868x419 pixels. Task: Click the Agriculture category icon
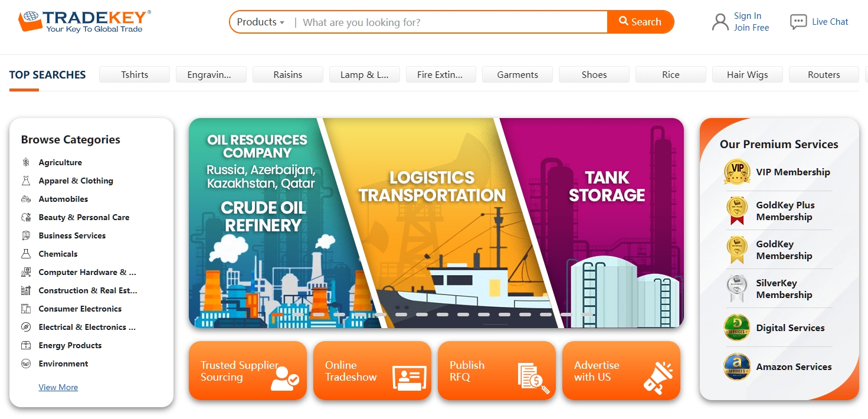pyautogui.click(x=26, y=162)
